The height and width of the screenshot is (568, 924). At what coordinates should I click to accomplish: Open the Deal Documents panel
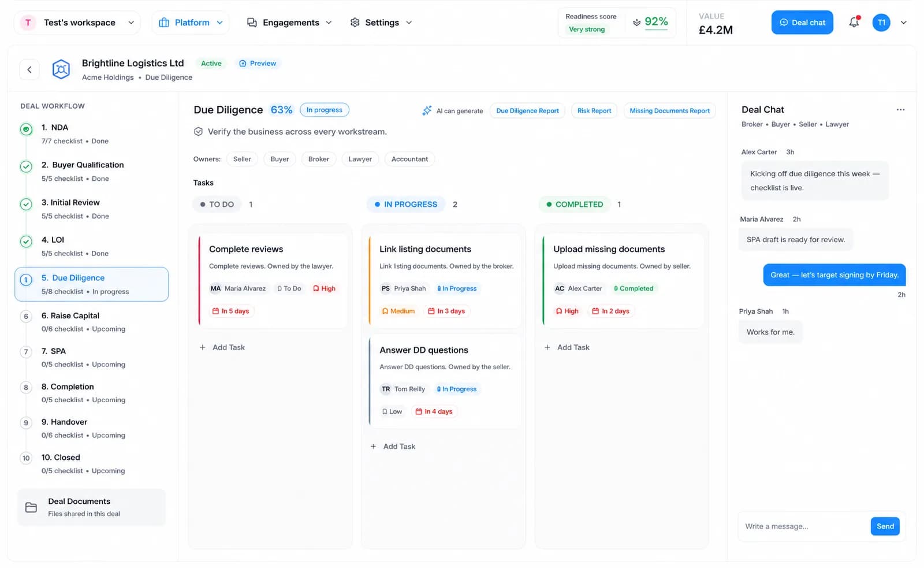(92, 507)
